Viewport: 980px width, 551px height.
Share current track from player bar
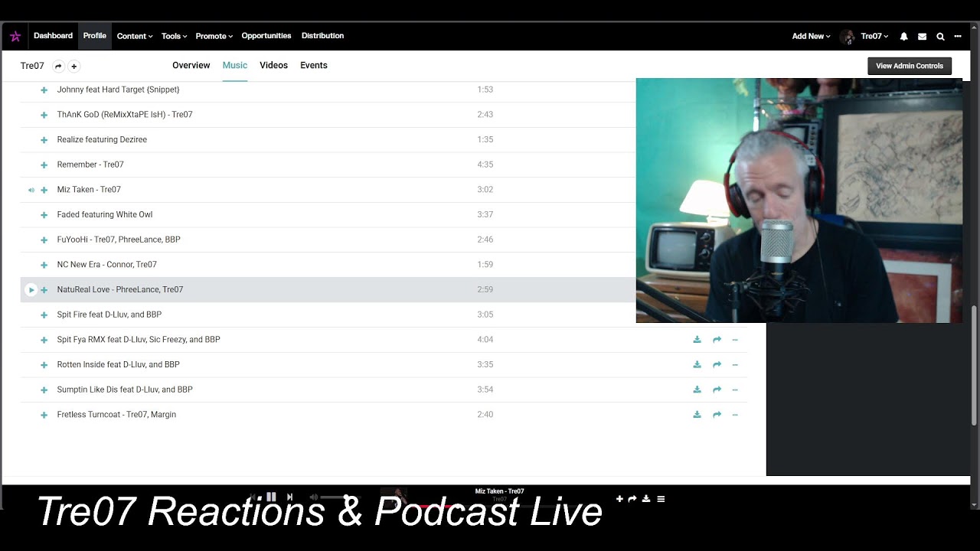click(632, 499)
